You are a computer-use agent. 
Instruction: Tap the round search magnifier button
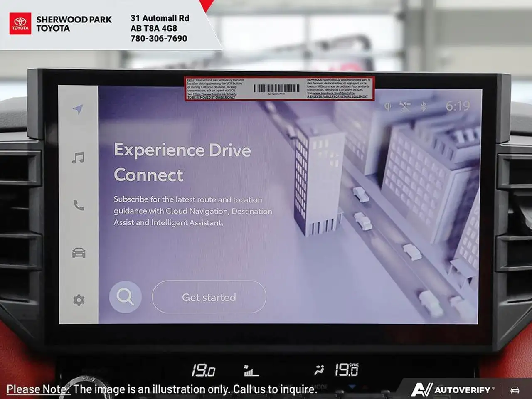pos(125,297)
